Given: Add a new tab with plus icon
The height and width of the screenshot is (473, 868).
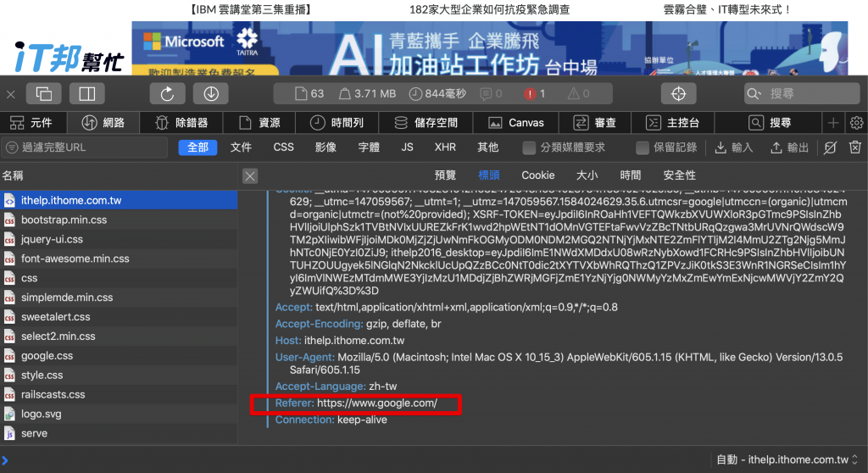Looking at the screenshot, I should [833, 123].
